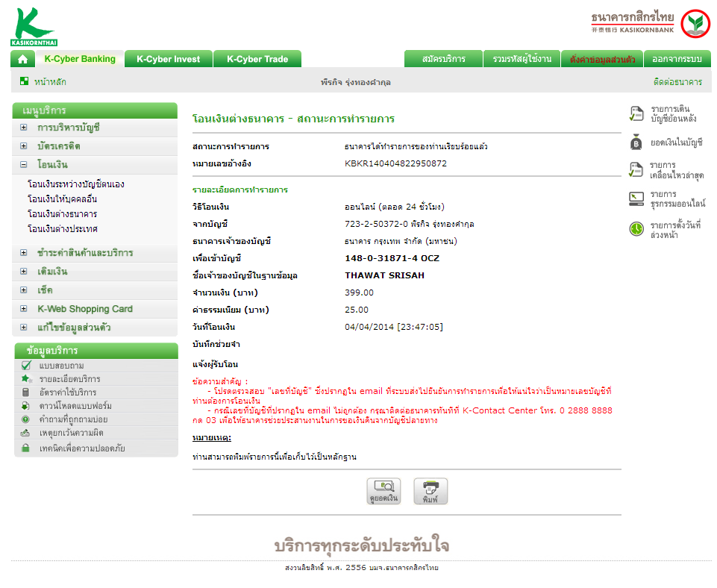
Task: Open the รายละเอียดบริการ service link
Action: (69, 379)
